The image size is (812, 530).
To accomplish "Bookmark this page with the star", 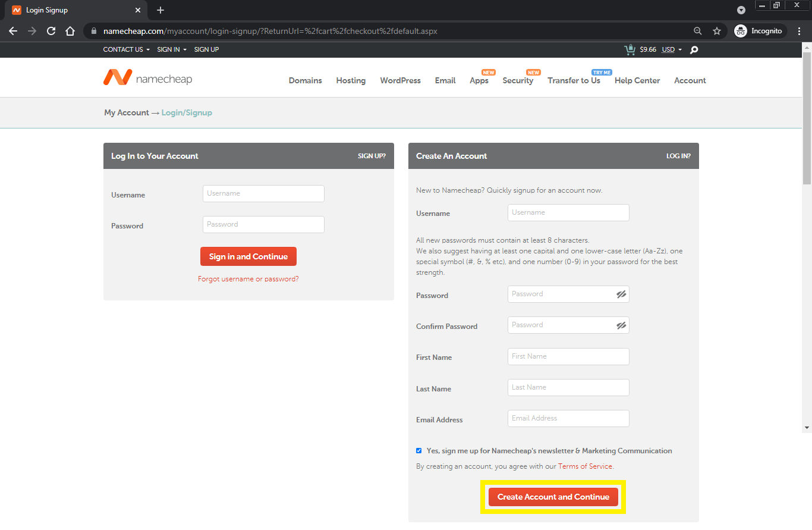I will [x=717, y=31].
